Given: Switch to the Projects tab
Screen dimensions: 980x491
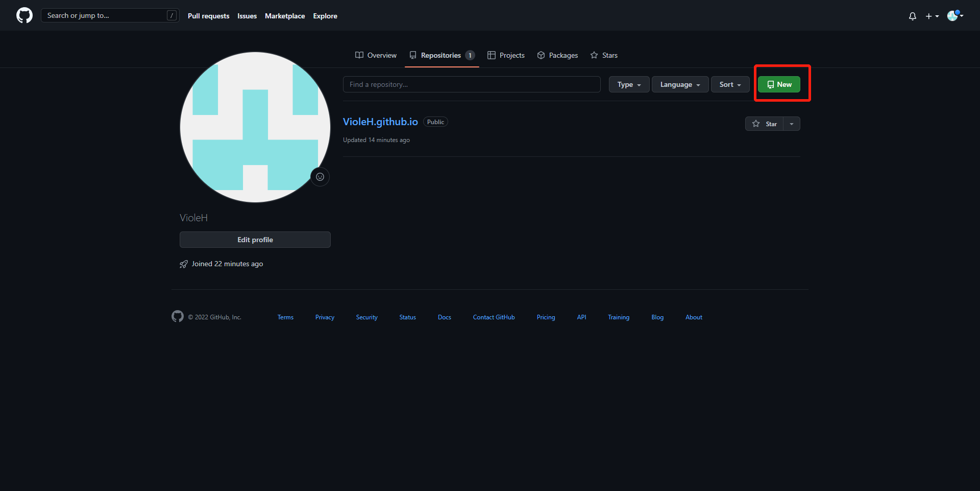Looking at the screenshot, I should tap(506, 55).
